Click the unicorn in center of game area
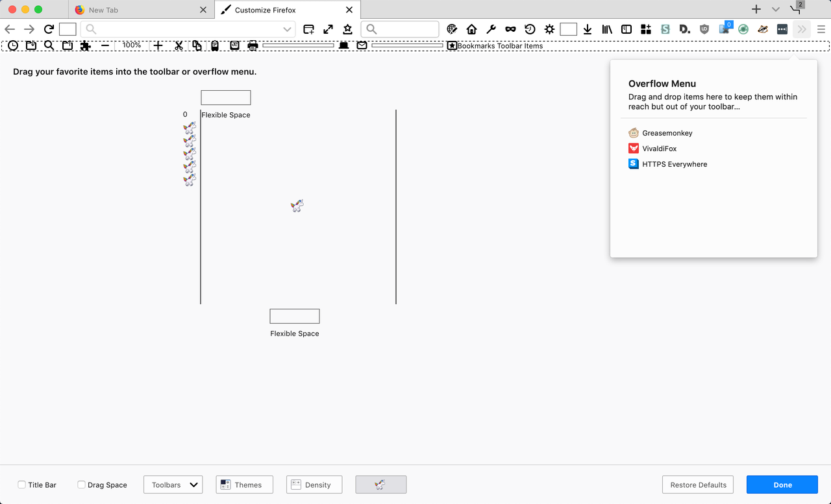 [x=297, y=206]
